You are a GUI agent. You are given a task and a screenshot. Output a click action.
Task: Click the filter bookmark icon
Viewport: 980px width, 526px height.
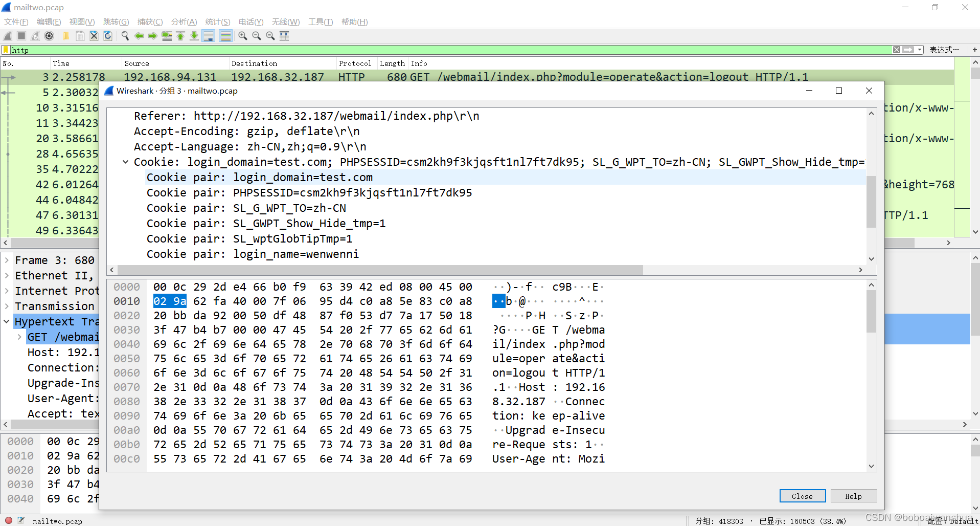[x=6, y=50]
